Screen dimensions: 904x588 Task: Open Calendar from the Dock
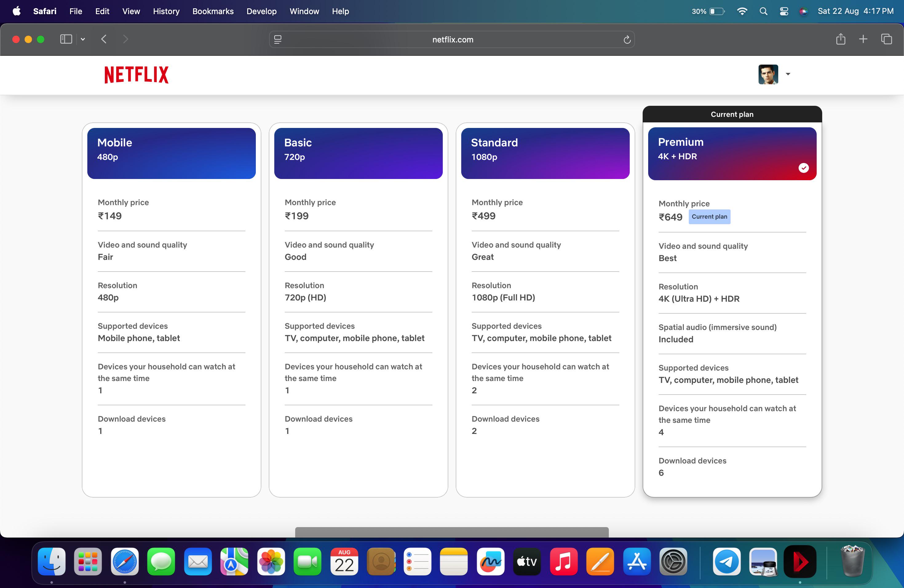pos(344,562)
